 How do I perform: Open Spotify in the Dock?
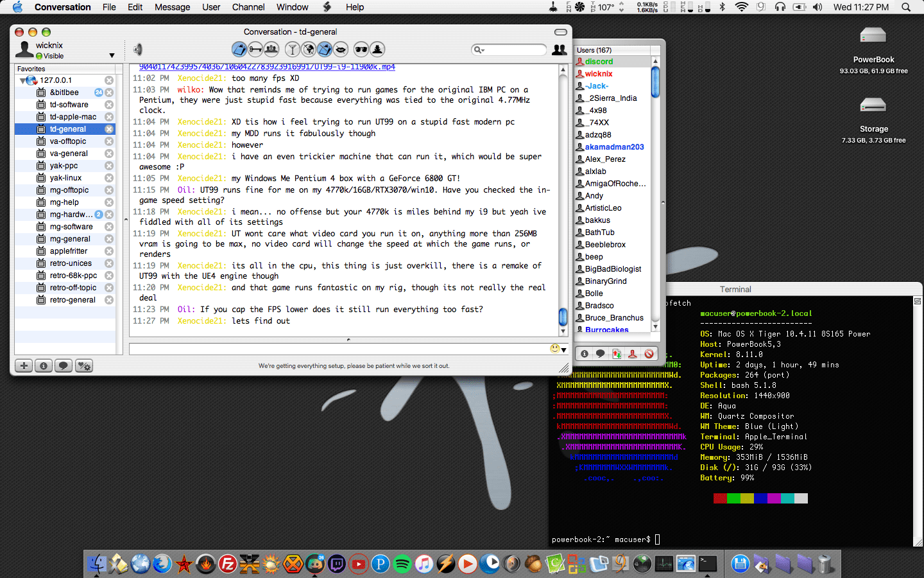(x=402, y=564)
